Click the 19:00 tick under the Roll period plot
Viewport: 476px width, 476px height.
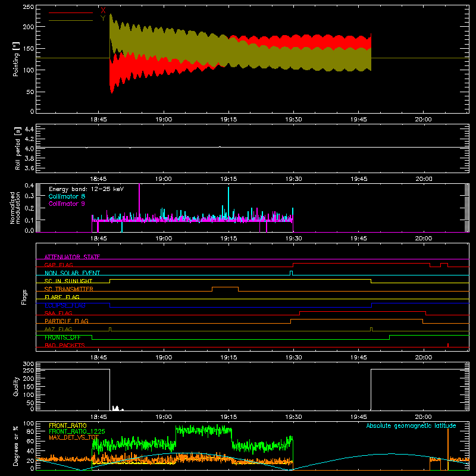[x=164, y=179]
